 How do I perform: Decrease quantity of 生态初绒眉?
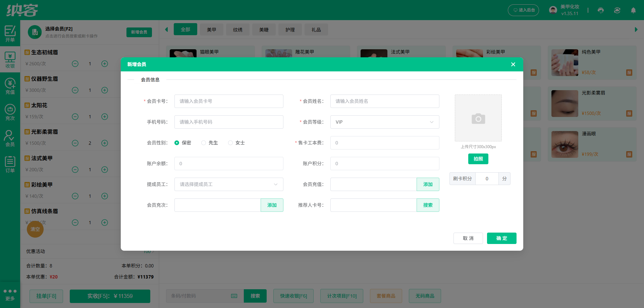click(x=75, y=64)
